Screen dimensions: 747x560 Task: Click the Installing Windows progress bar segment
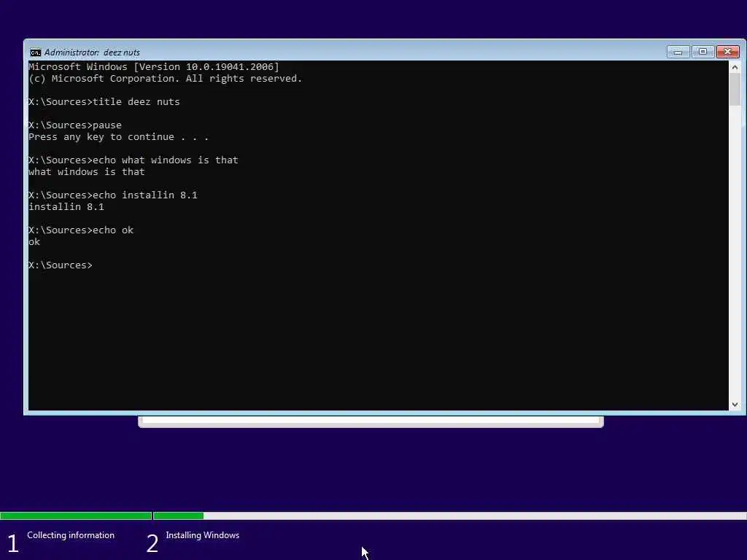click(x=449, y=516)
